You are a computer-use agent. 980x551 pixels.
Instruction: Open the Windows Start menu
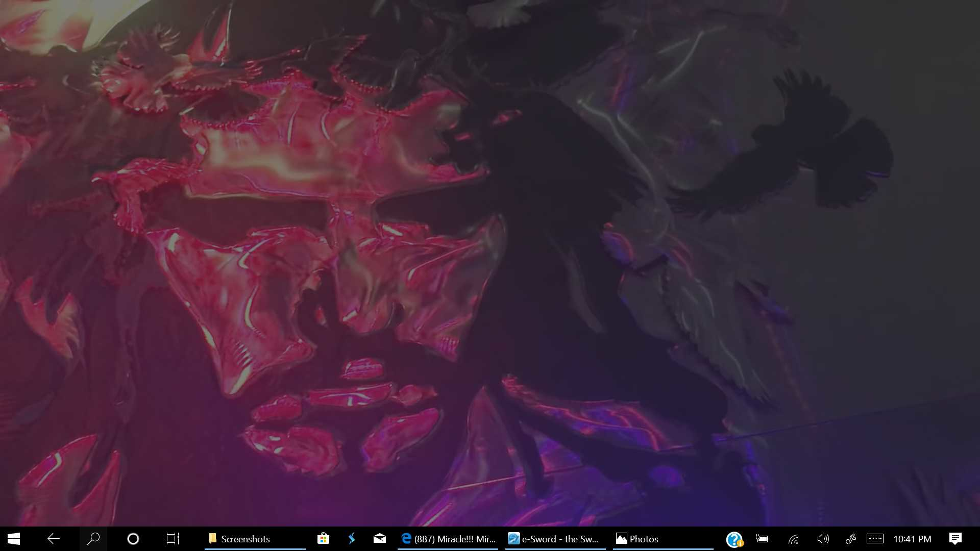tap(14, 539)
